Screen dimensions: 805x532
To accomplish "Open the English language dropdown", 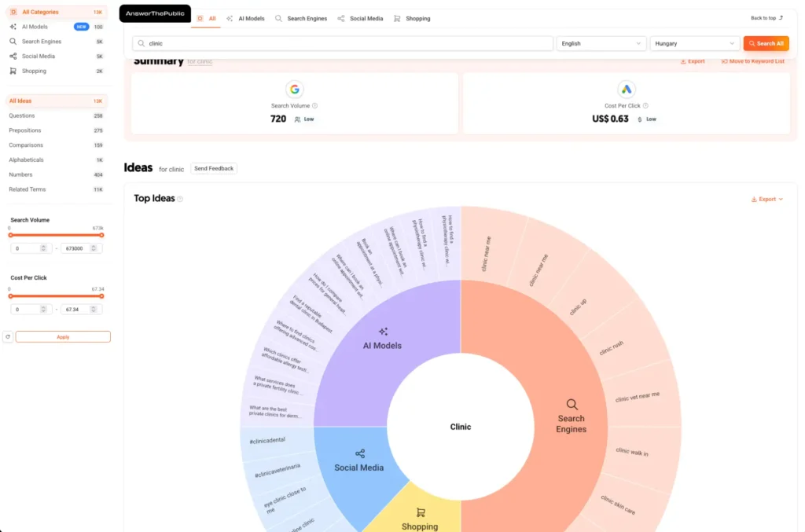I will tap(601, 43).
